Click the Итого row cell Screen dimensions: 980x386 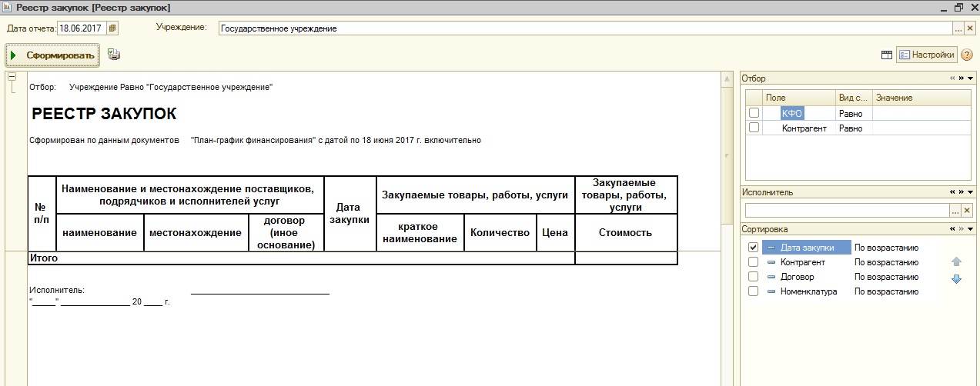coord(302,258)
